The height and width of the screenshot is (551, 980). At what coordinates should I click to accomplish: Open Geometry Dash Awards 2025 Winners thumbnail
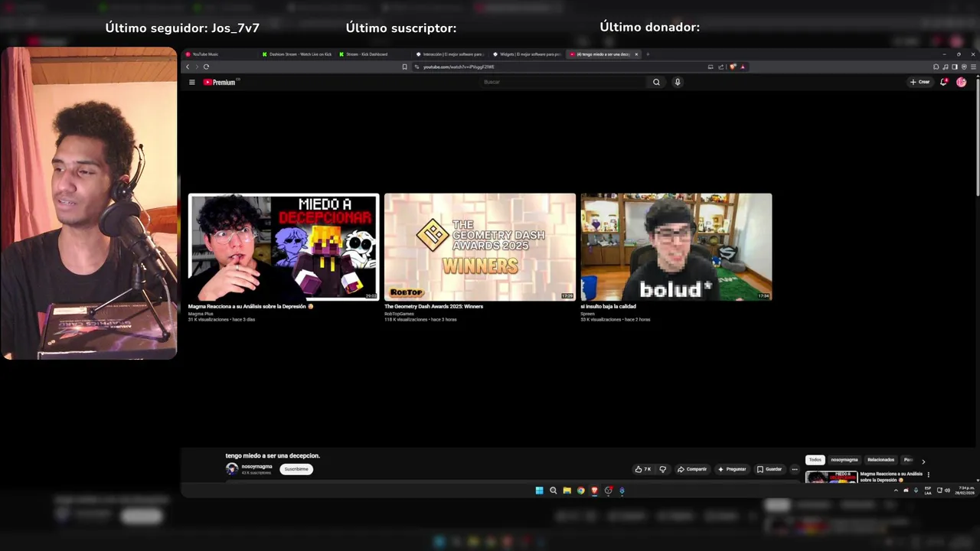click(x=480, y=246)
